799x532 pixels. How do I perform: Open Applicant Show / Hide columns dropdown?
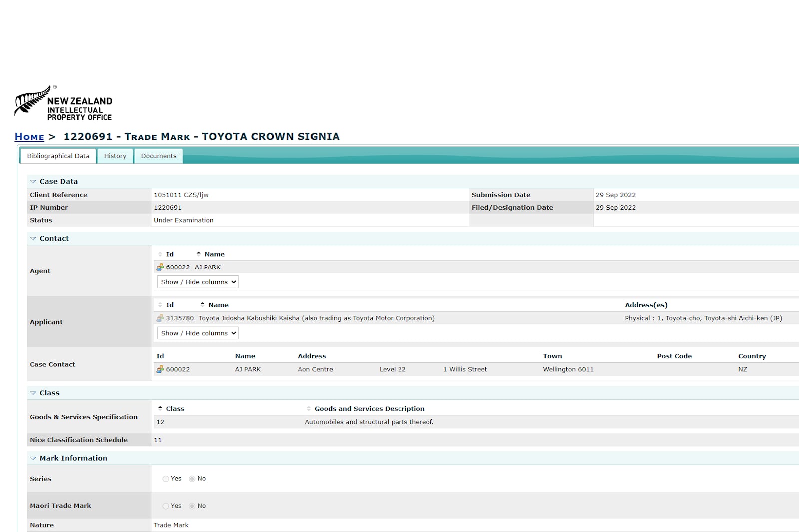coord(198,333)
